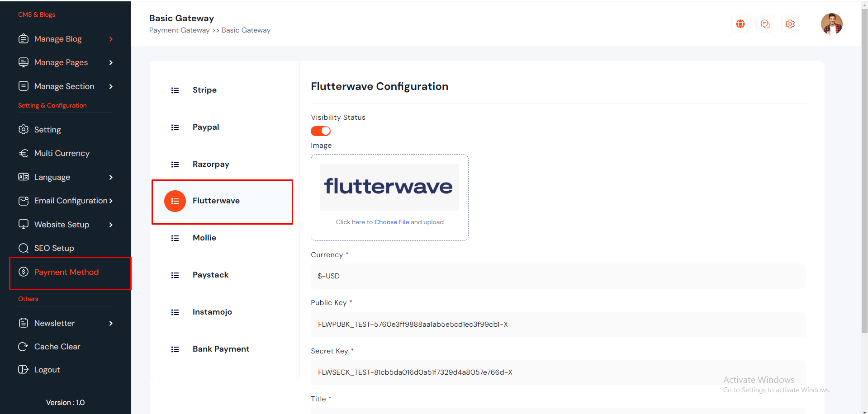Open the chat messages icon
868x414 pixels.
coord(765,24)
